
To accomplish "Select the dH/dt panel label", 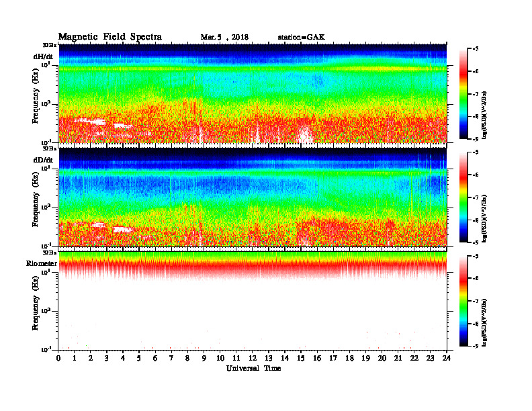I will point(43,56).
